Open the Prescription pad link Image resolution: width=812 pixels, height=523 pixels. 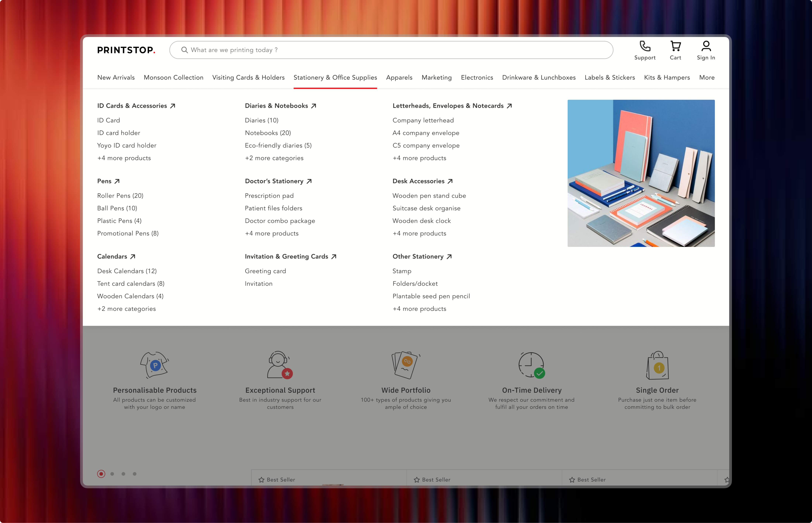click(269, 196)
